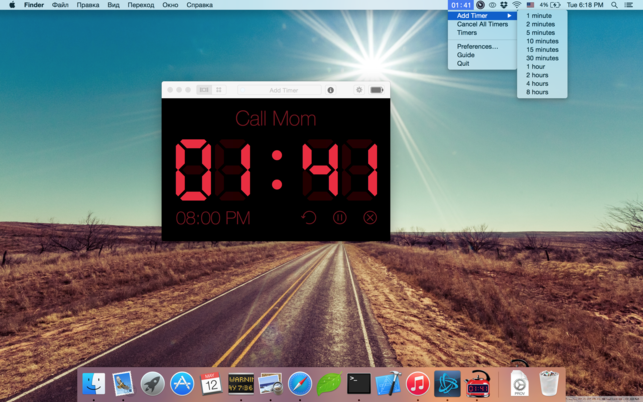Open the gear settings in timer window
Image resolution: width=643 pixels, height=402 pixels.
click(x=359, y=90)
